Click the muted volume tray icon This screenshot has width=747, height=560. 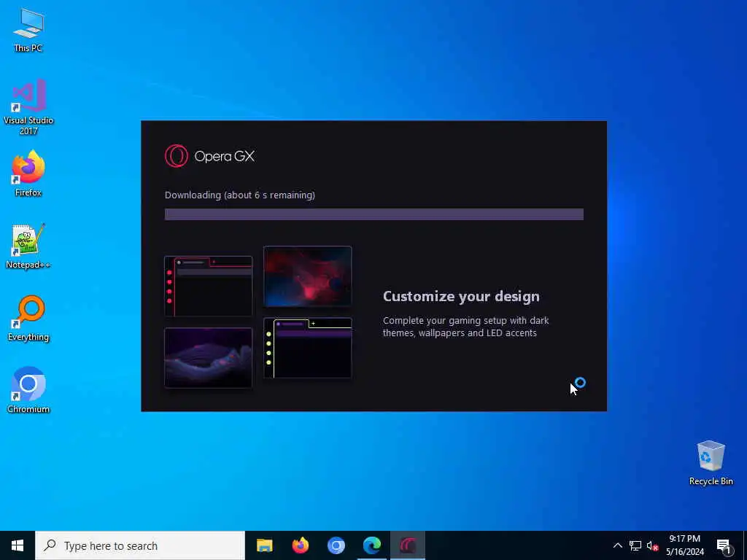pyautogui.click(x=652, y=545)
